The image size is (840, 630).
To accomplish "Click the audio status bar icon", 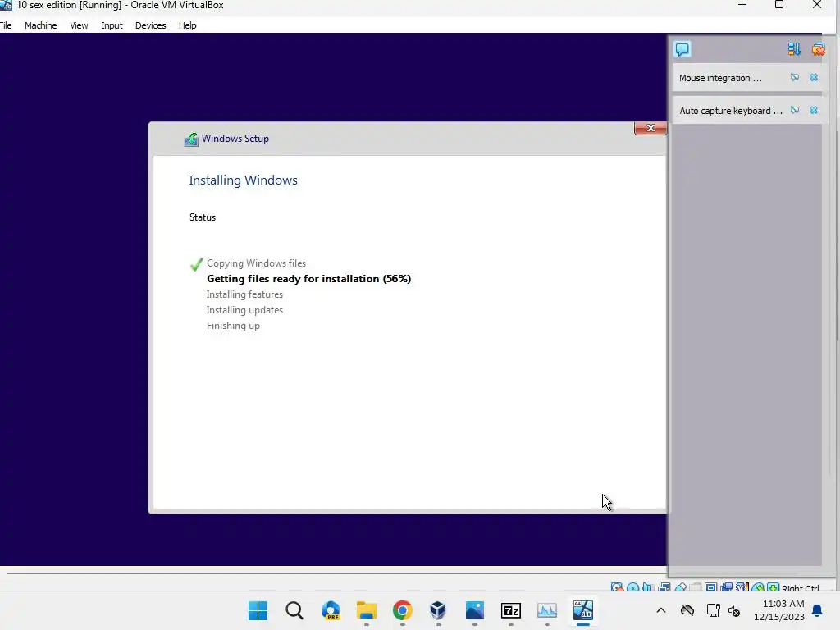I will [x=648, y=587].
